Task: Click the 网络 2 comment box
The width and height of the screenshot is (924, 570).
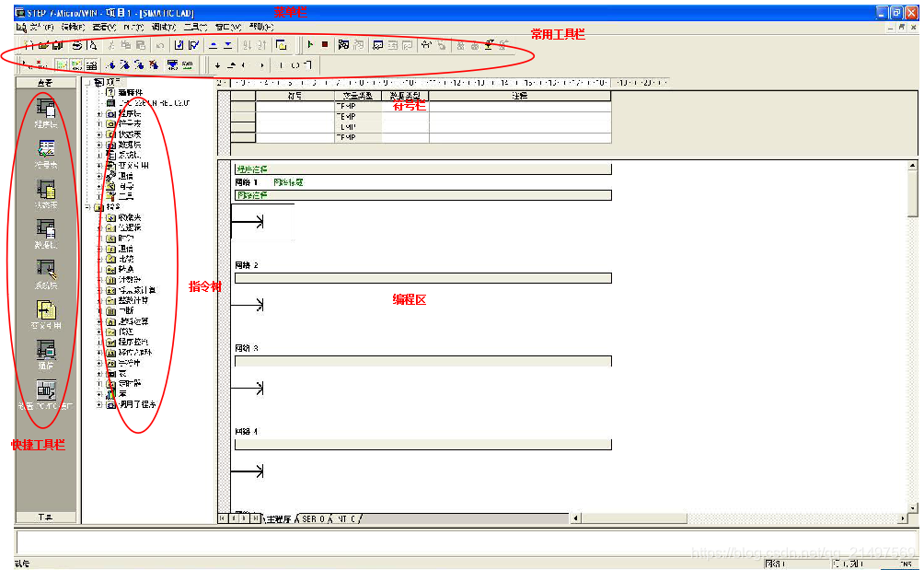Action: click(x=423, y=278)
